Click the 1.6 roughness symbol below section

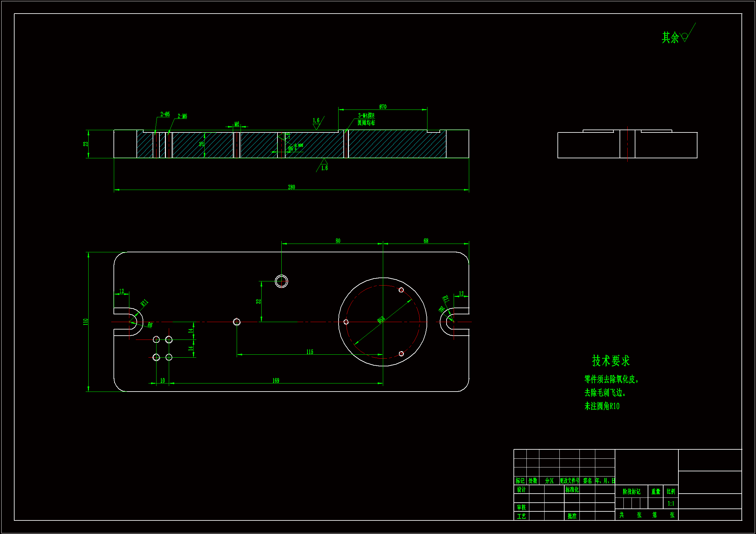[324, 166]
